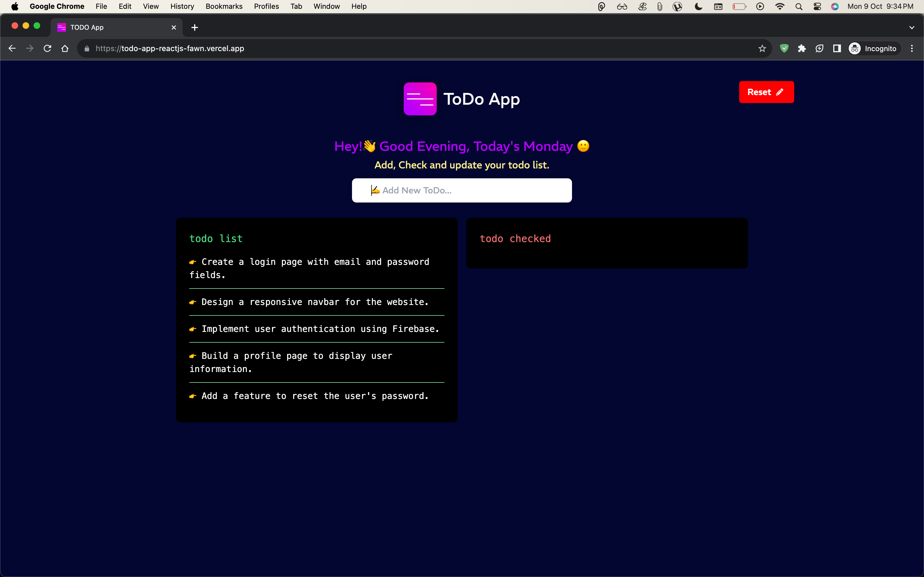This screenshot has height=577, width=924.
Task: Toggle the Chrome side panel icon
Action: point(837,48)
